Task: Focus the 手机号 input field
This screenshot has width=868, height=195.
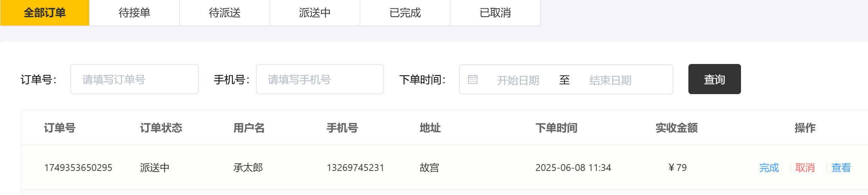Action: coord(320,79)
